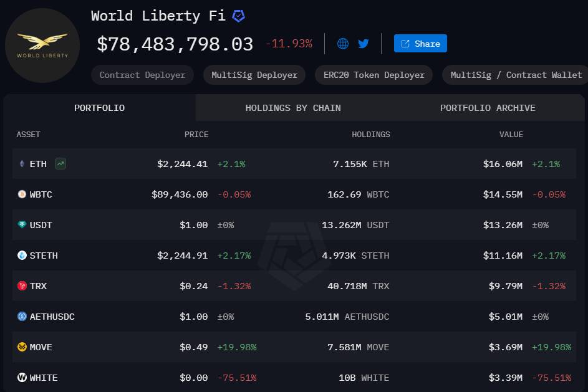Click the MOVE token icon

pyautogui.click(x=22, y=347)
